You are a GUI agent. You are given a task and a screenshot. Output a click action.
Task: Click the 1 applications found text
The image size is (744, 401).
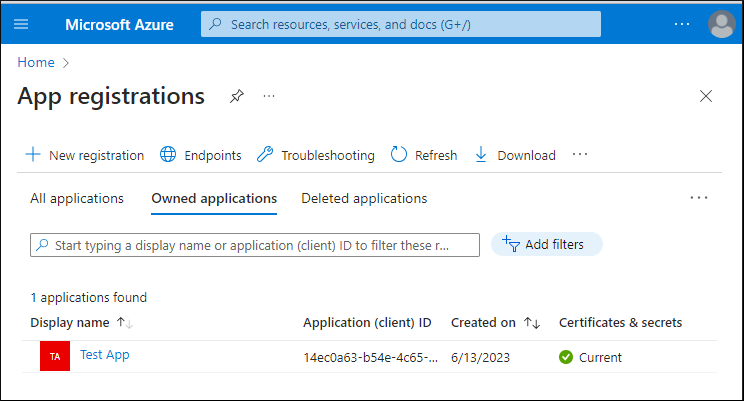[x=89, y=298]
